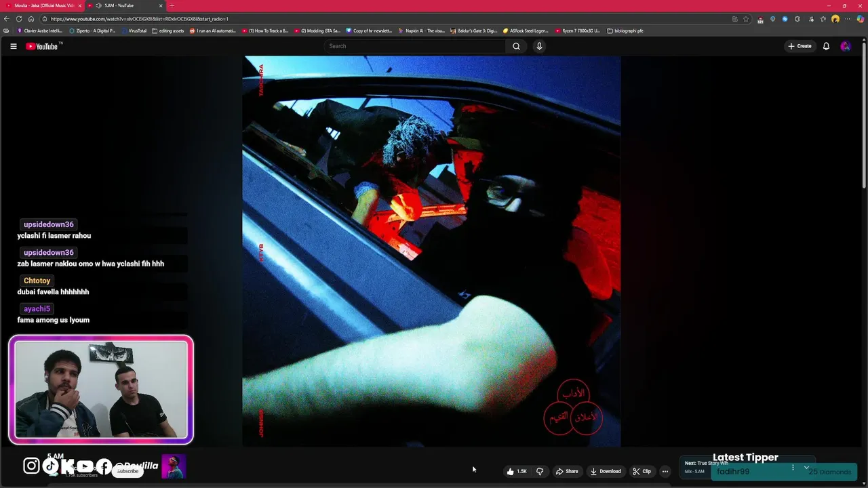This screenshot has height=488, width=868.
Task: Open the browser profile avatar
Action: [x=835, y=19]
